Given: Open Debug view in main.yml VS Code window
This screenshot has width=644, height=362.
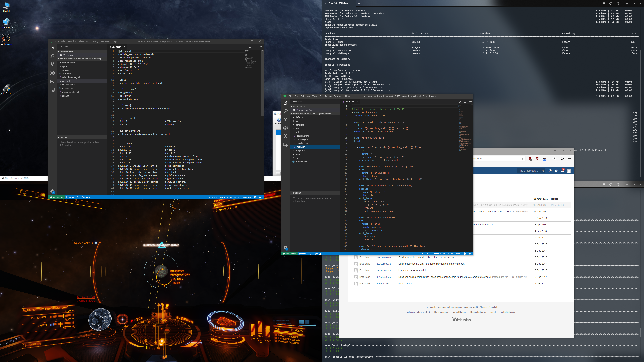Looking at the screenshot, I should pos(285,128).
